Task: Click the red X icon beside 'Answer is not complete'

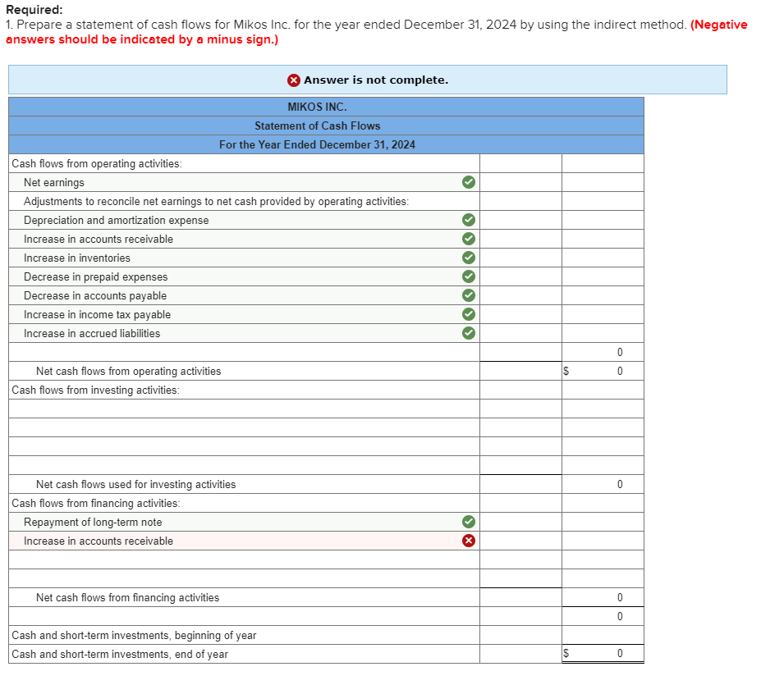Action: pos(294,80)
